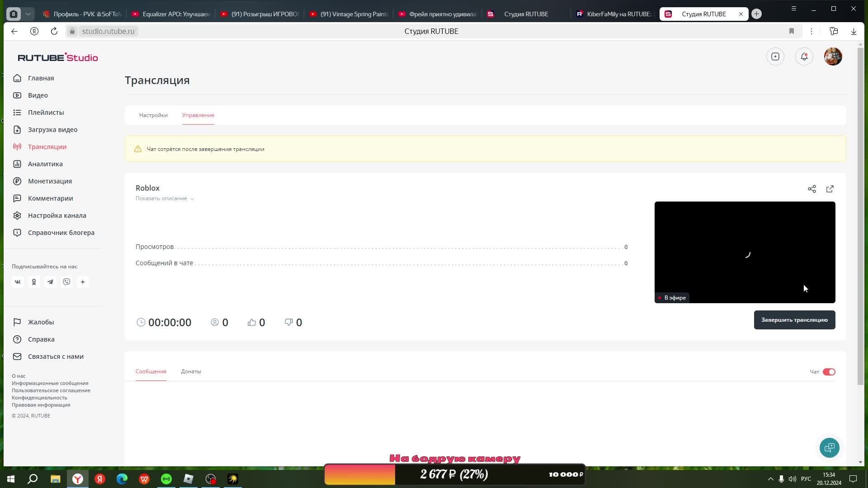Open the browser tab list dropdown
This screenshot has height=488, width=868.
[x=28, y=14]
